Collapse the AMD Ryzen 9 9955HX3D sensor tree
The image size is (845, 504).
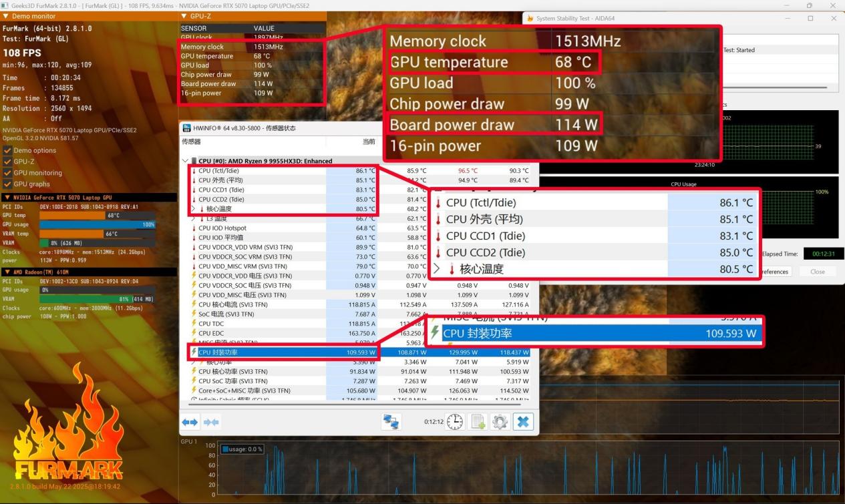(185, 161)
